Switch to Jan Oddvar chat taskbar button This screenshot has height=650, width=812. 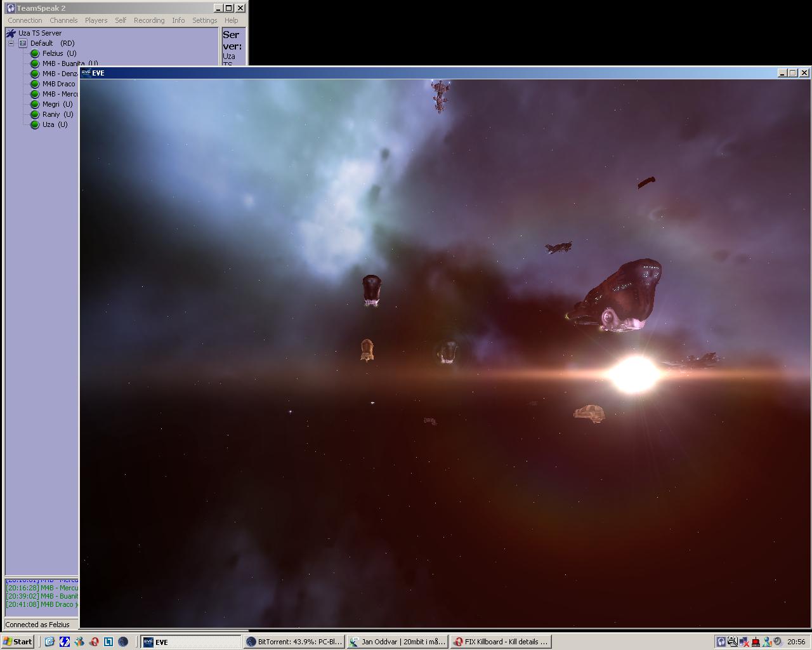click(x=397, y=642)
